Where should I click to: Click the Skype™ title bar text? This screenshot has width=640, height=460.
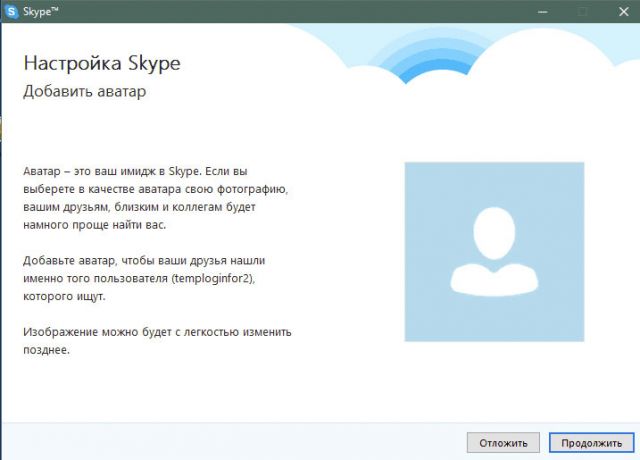click(40, 11)
